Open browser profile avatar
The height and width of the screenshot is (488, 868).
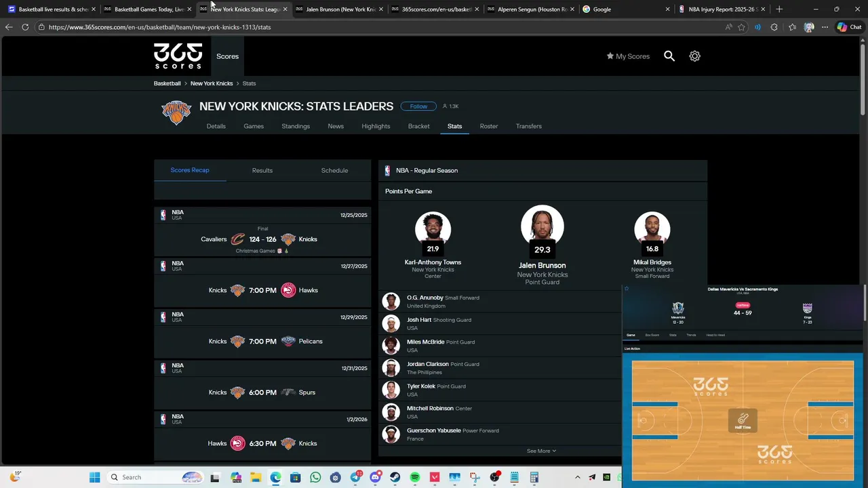[808, 27]
